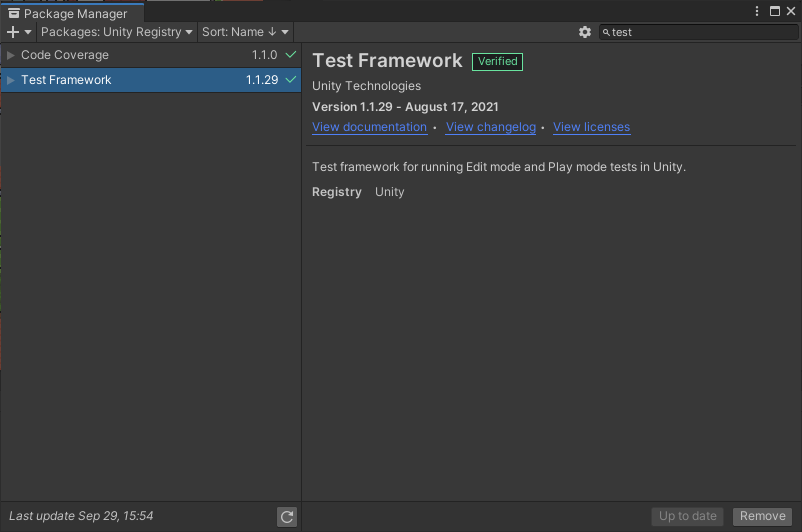This screenshot has height=532, width=802.
Task: Expand the Code Coverage package versions
Action: [11, 55]
